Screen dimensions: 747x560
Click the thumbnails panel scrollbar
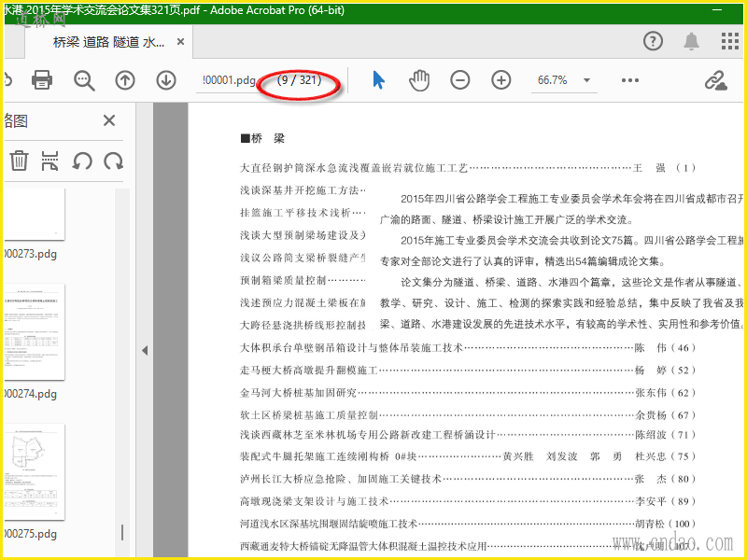click(122, 532)
